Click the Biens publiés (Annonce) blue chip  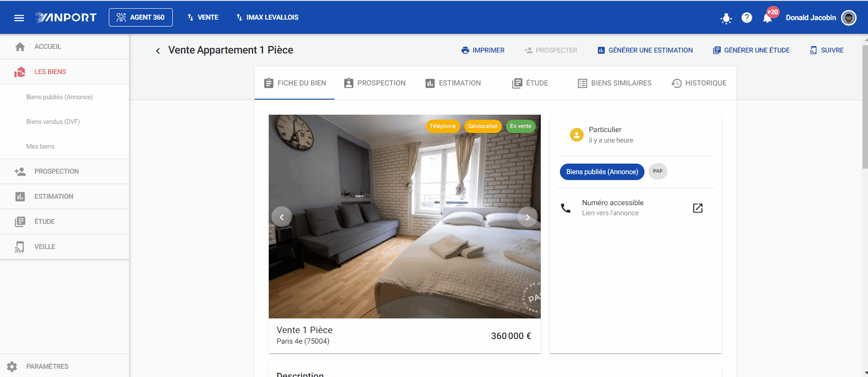tap(602, 172)
